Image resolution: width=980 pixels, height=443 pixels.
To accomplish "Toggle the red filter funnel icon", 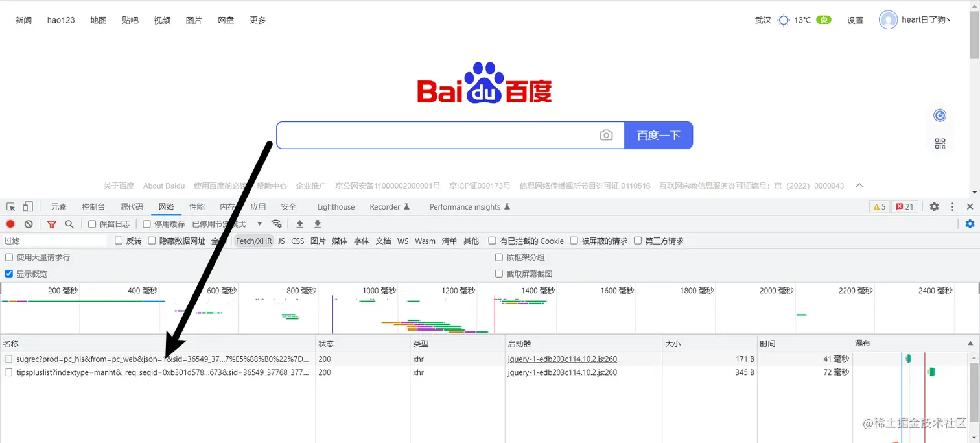I will (x=52, y=224).
